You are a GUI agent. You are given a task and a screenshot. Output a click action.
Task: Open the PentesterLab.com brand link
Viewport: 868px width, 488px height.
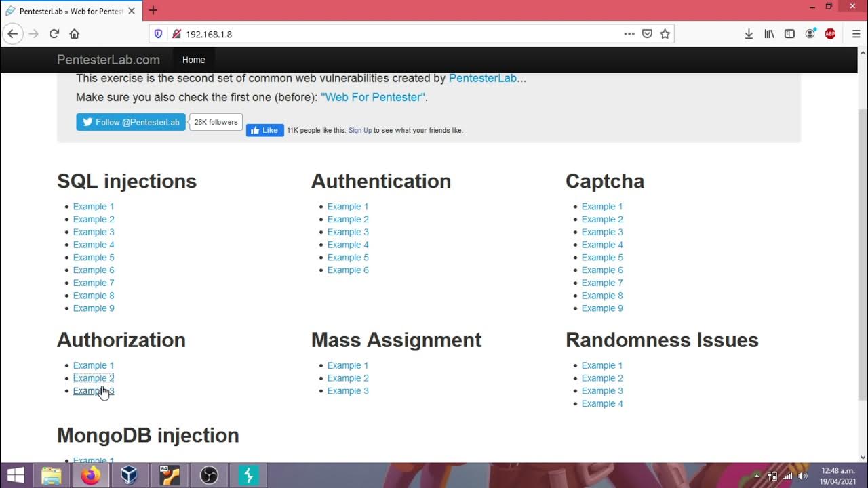[x=108, y=60]
